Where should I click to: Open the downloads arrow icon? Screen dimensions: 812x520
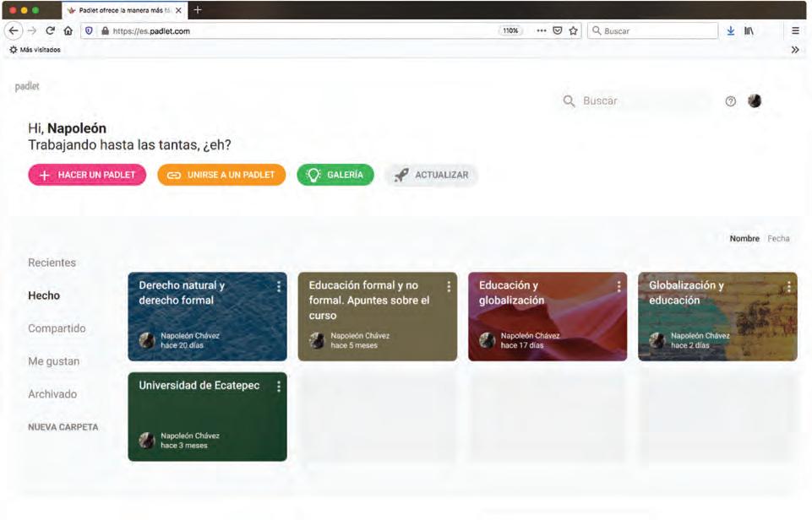[x=730, y=31]
